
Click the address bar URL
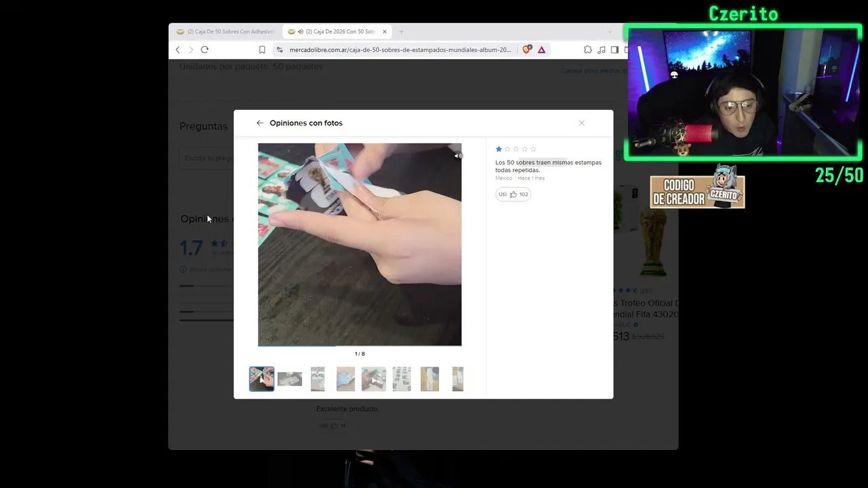click(x=400, y=49)
